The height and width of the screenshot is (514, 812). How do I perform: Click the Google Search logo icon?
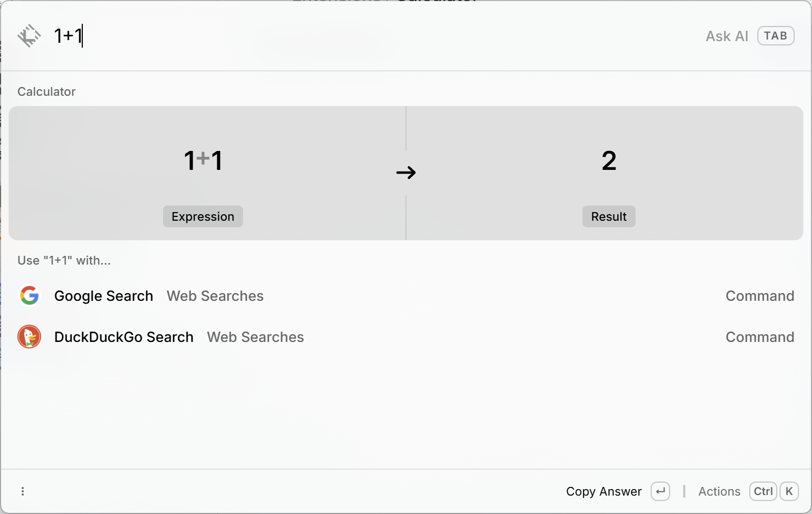[x=29, y=295]
